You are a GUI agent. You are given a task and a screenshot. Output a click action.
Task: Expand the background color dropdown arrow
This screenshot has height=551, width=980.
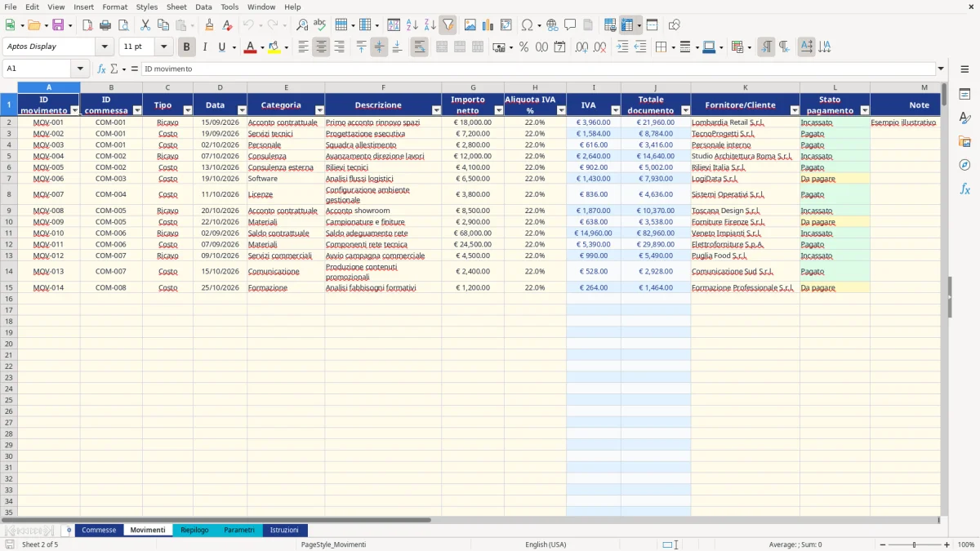[x=286, y=47]
